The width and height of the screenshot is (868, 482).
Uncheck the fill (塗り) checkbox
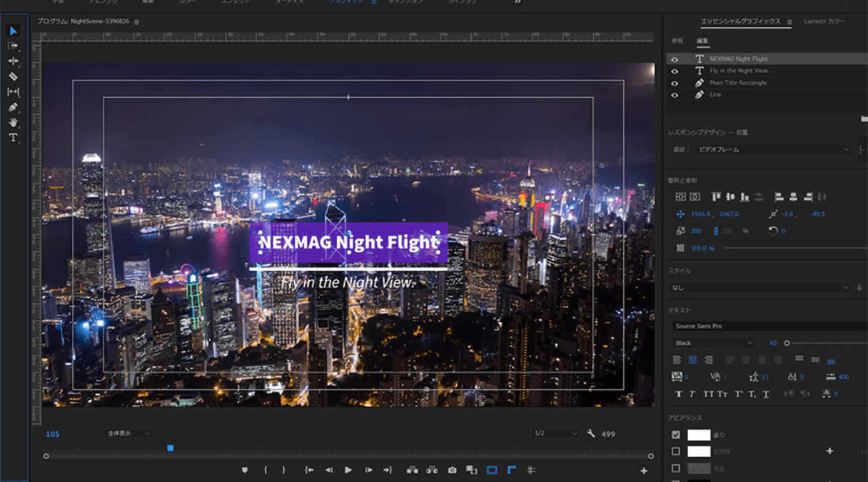(676, 435)
